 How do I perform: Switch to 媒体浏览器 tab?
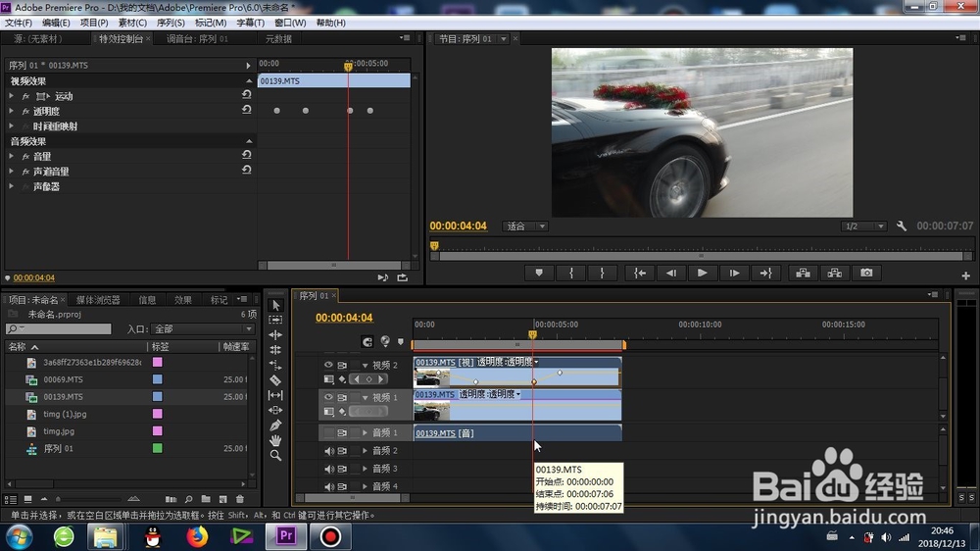[98, 300]
